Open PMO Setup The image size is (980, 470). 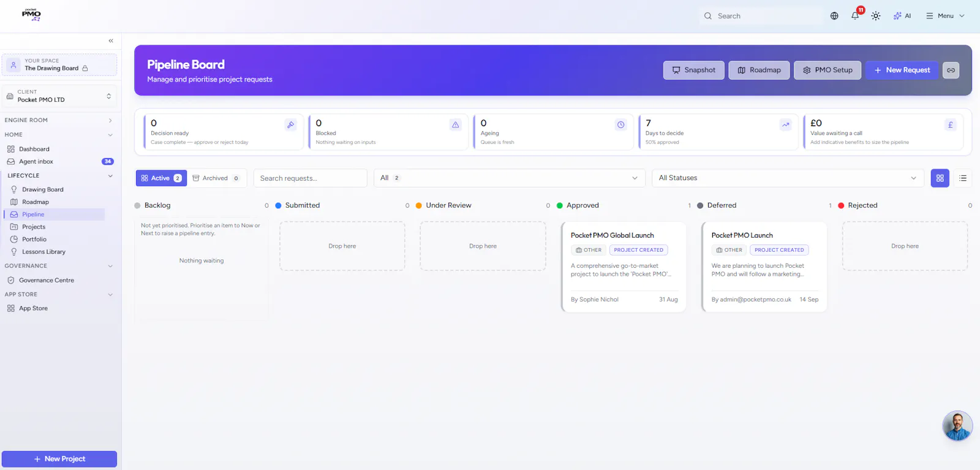827,70
